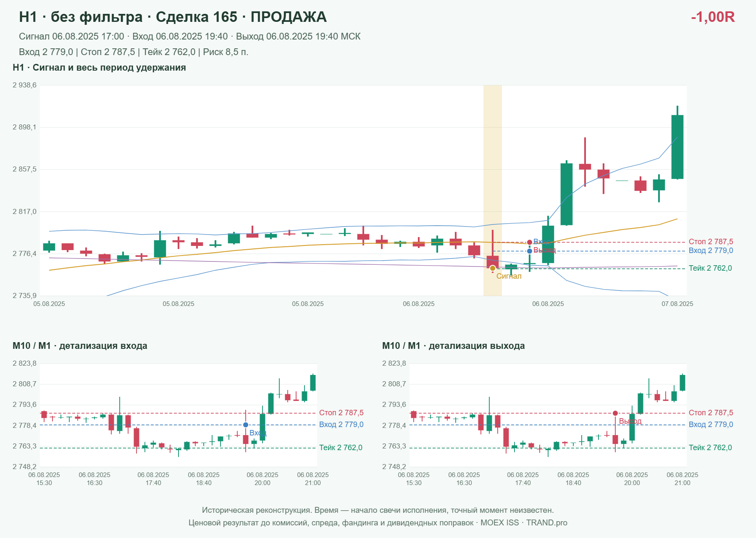Click the -1,00R result value
Image resolution: width=756 pixels, height=538 pixels.
tap(713, 17)
